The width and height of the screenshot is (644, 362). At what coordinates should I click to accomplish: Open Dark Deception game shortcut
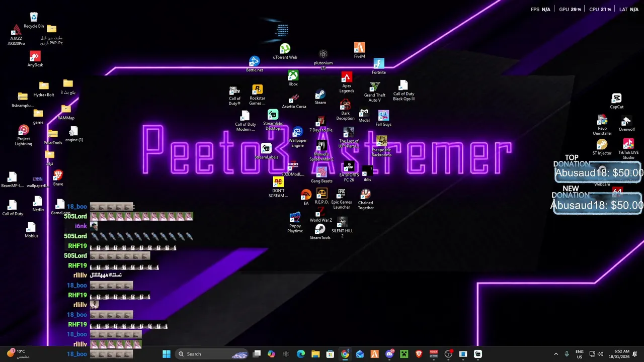(345, 110)
